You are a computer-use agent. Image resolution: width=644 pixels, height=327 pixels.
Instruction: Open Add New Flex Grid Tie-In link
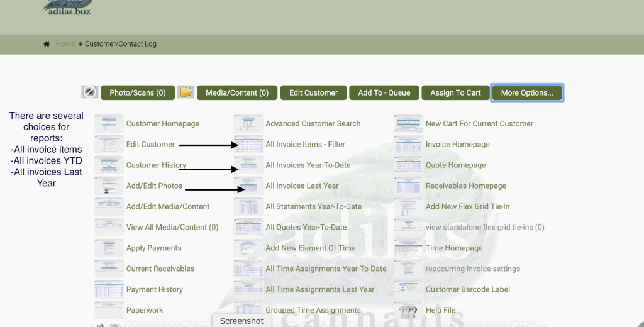[467, 207]
